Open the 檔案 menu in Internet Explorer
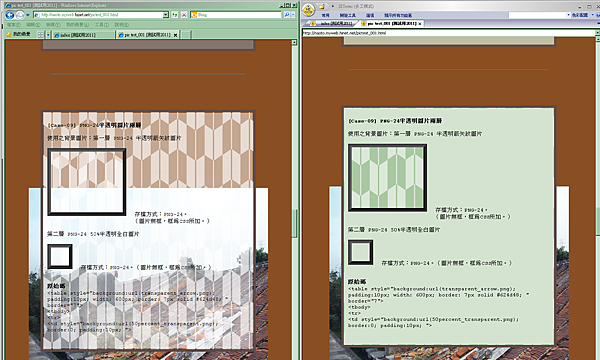The width and height of the screenshot is (600, 360). pyautogui.click(x=14, y=24)
